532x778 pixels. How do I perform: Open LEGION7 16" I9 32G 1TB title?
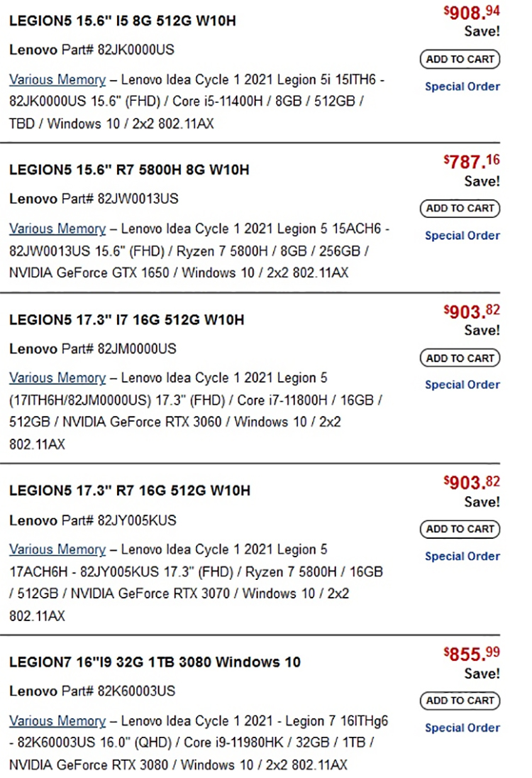coord(155,662)
